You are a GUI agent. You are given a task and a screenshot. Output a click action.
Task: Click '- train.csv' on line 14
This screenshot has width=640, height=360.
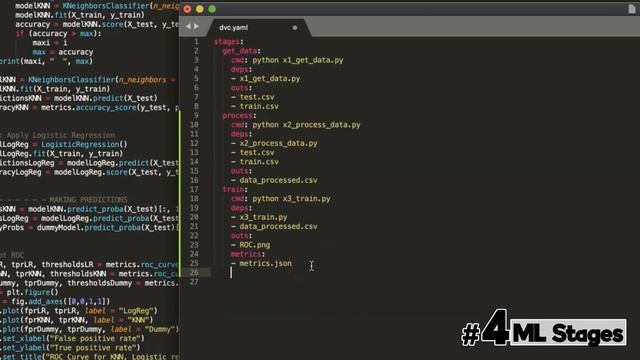tap(255, 162)
